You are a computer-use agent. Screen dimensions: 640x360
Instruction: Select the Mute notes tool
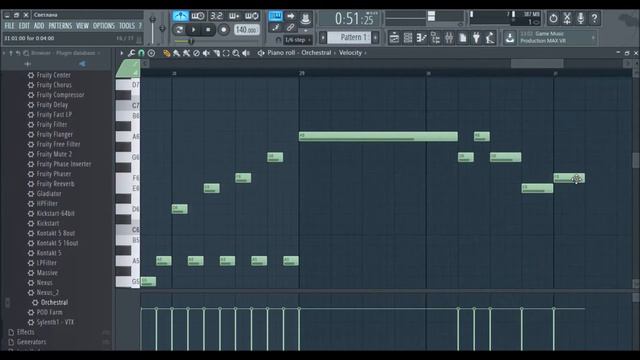pos(207,53)
